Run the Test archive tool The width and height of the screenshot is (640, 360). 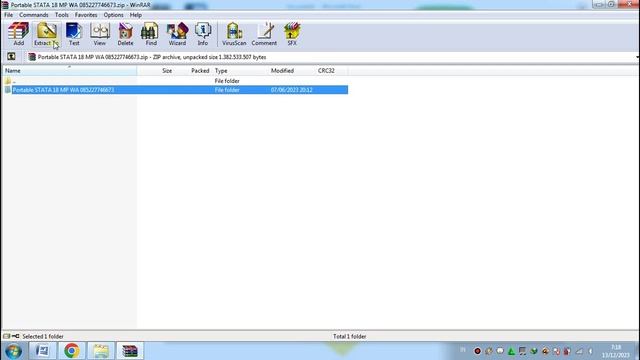pyautogui.click(x=74, y=34)
